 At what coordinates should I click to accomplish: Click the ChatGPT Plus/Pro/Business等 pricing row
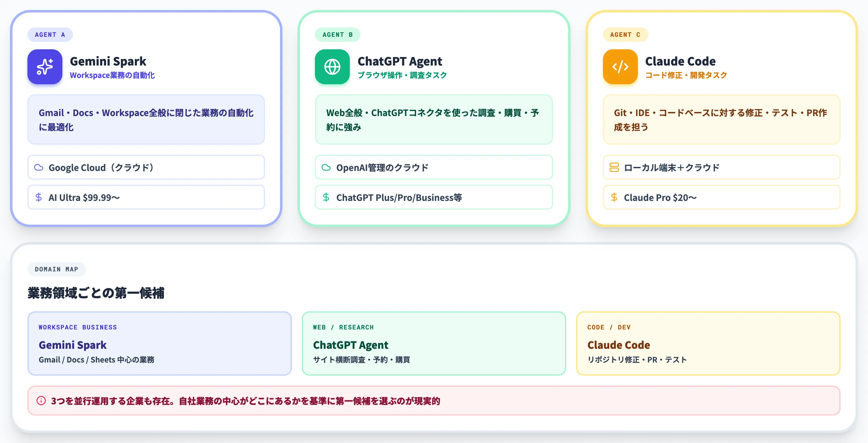(434, 197)
